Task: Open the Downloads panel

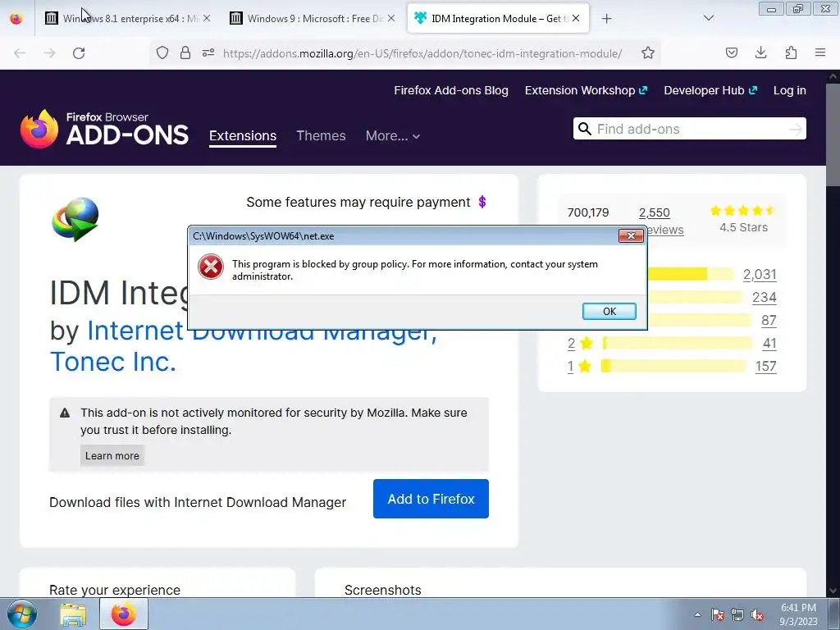Action: tap(760, 52)
